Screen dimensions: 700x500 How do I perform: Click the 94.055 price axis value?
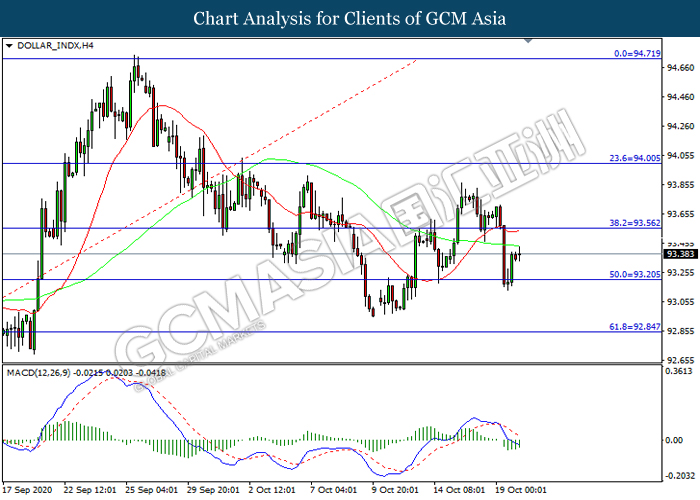680,155
